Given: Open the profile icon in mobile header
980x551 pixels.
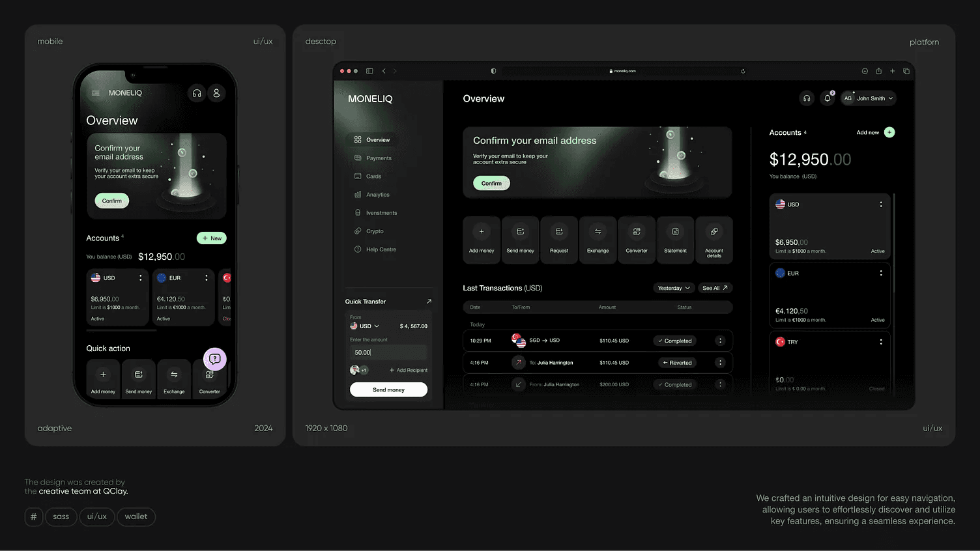Looking at the screenshot, I should pyautogui.click(x=216, y=93).
